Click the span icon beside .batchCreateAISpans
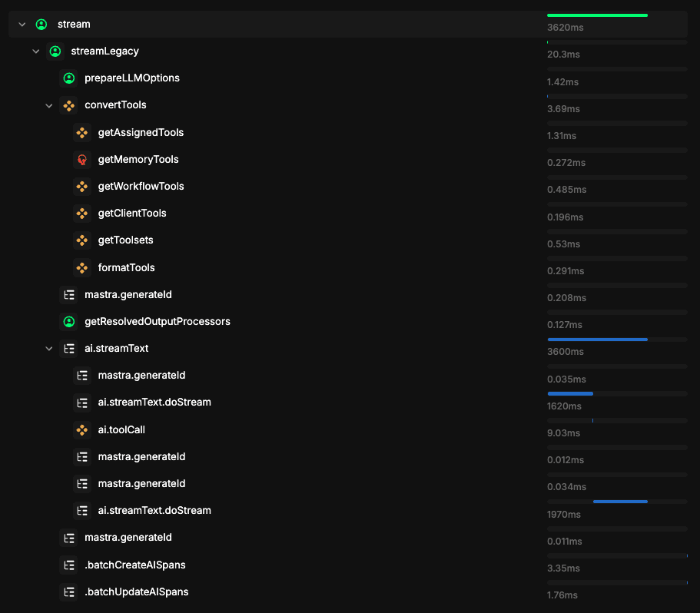This screenshot has width=700, height=613. pyautogui.click(x=69, y=565)
